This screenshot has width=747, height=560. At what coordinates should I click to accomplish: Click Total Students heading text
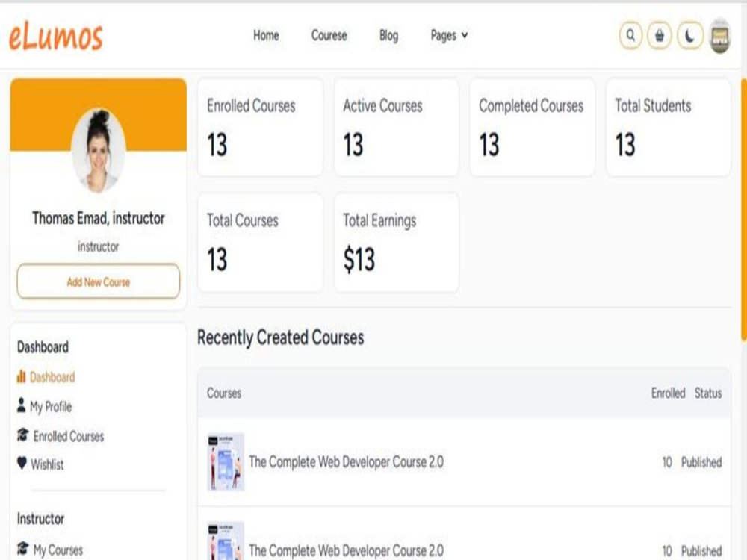point(653,106)
